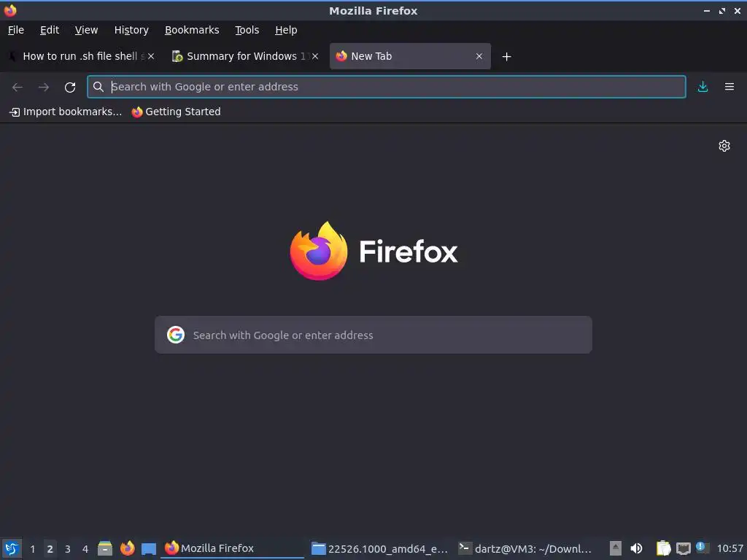Switch to workspace 1
This screenshot has width=747, height=560.
32,549
